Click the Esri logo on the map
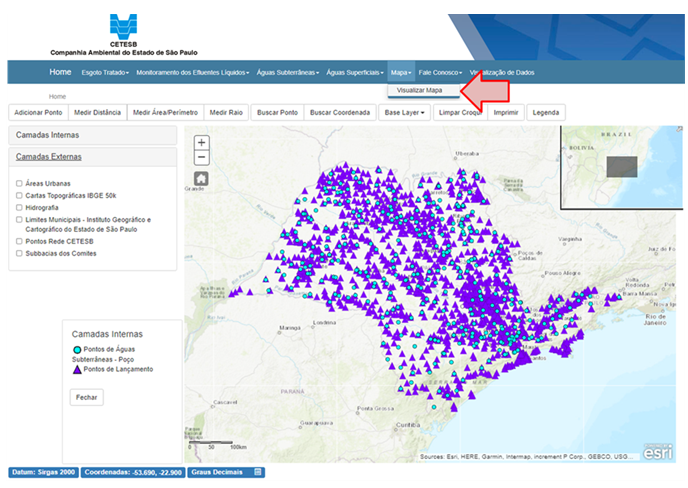Viewport: 688px width, 488px height. pos(657,452)
